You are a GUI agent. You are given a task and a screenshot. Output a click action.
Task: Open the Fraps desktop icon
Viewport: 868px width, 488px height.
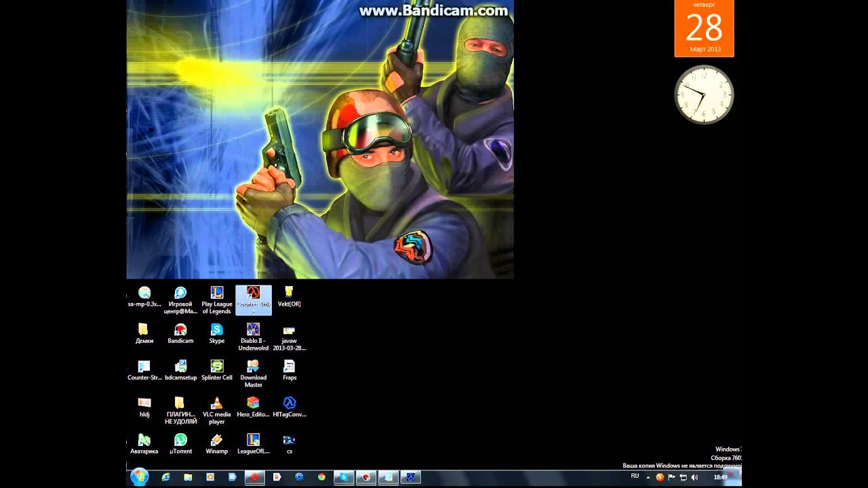pyautogui.click(x=290, y=370)
